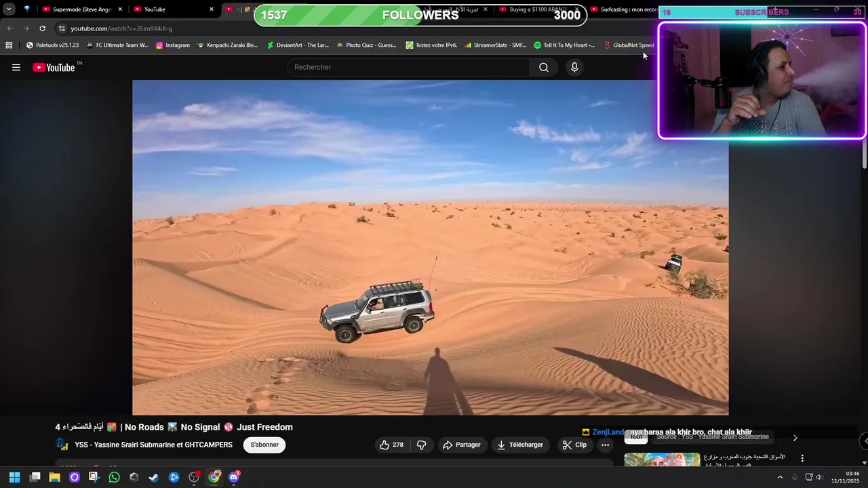868x488 pixels.
Task: Click on the desert video player
Action: tap(431, 247)
